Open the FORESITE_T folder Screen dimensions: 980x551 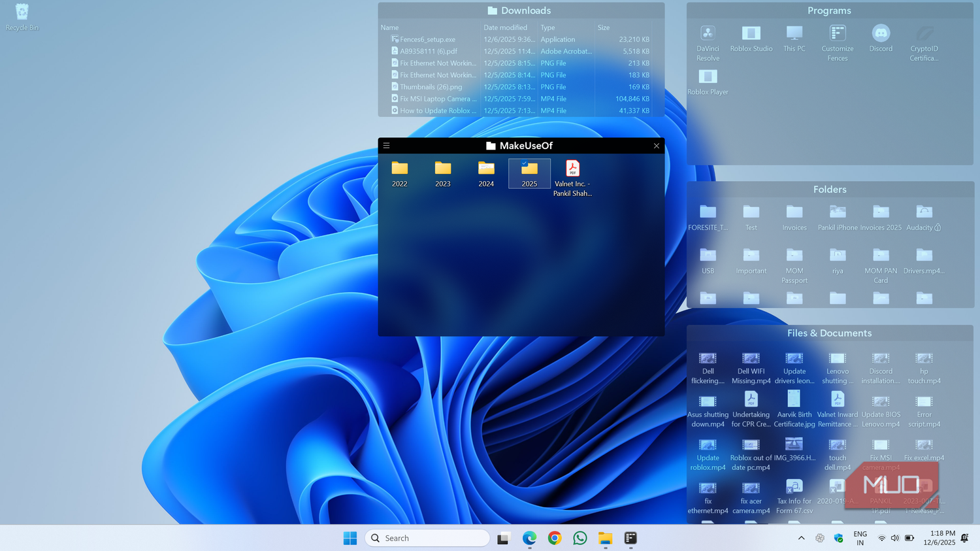point(708,218)
